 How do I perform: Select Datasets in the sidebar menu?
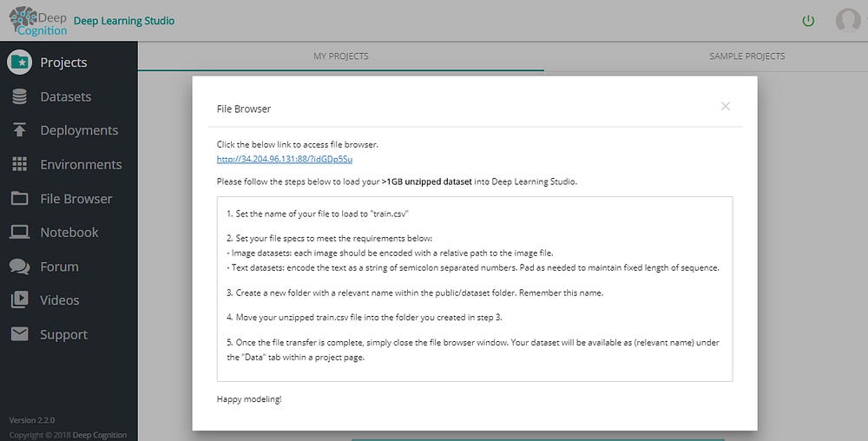pyautogui.click(x=65, y=96)
